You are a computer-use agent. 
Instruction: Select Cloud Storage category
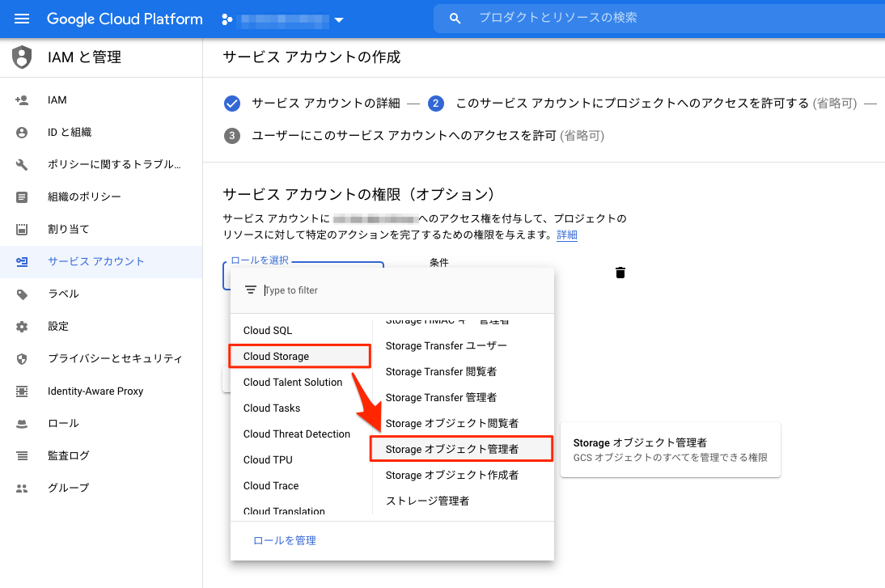pyautogui.click(x=299, y=356)
